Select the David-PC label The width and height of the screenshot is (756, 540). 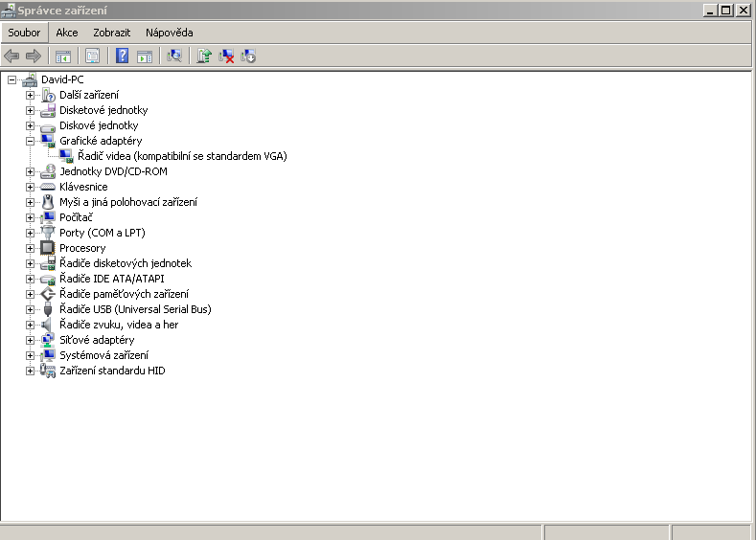(x=62, y=79)
